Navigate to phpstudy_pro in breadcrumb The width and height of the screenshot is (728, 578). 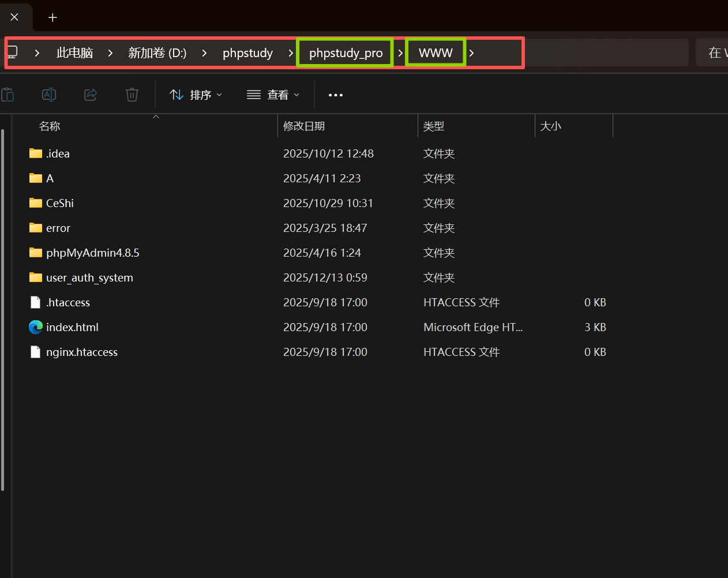346,53
